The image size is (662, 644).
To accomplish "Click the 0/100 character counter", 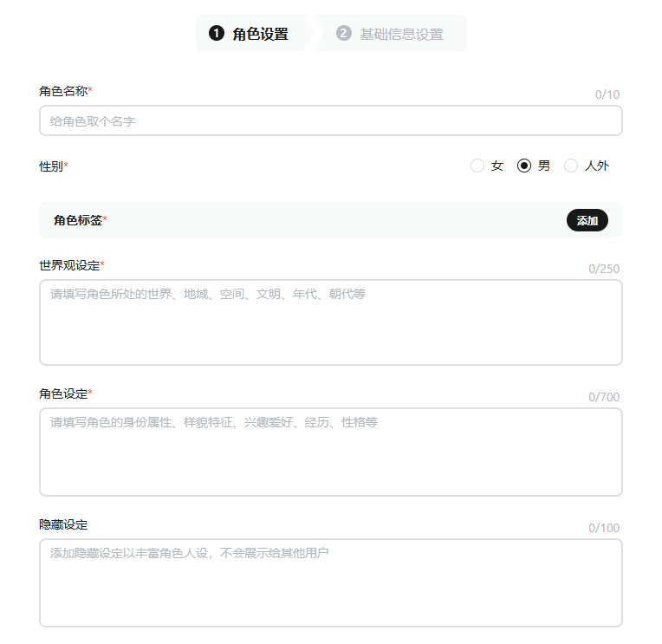I will tap(604, 528).
